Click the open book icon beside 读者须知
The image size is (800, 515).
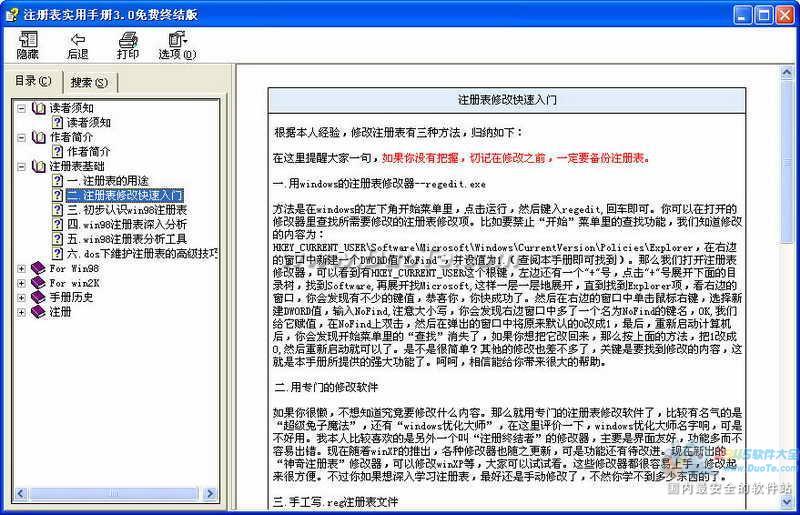(39, 108)
